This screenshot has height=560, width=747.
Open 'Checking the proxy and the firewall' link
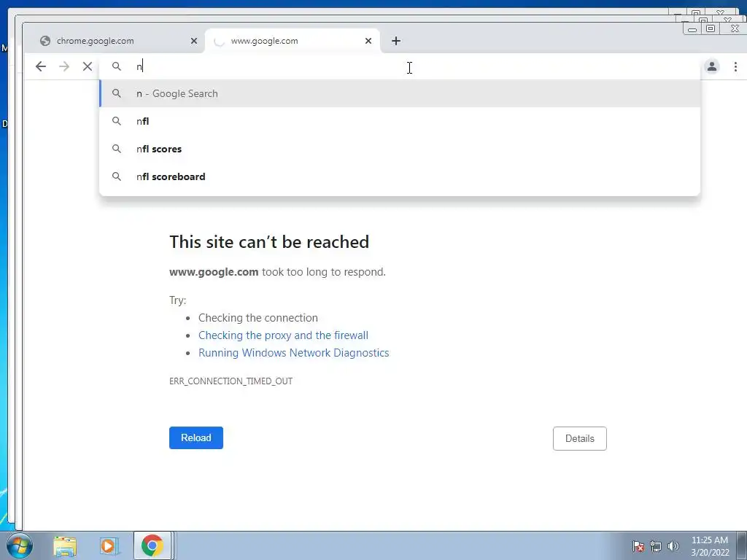(x=283, y=335)
